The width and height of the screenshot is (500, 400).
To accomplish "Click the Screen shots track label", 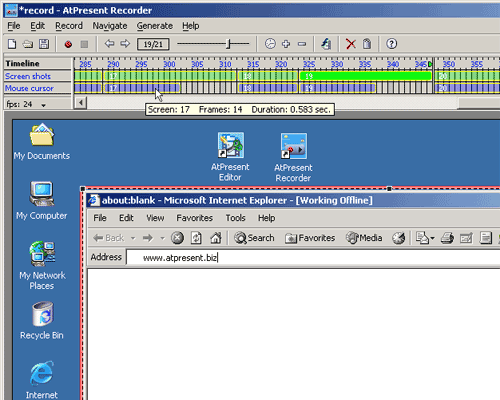I will (28, 76).
